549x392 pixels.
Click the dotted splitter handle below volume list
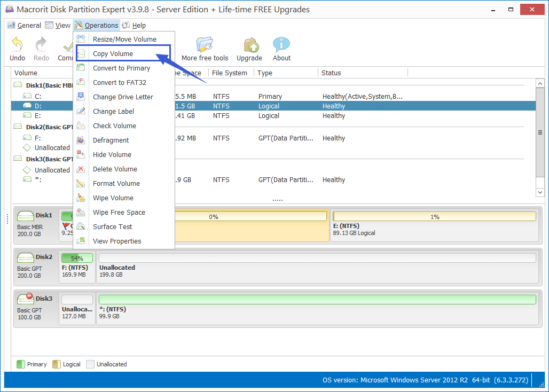pyautogui.click(x=277, y=200)
